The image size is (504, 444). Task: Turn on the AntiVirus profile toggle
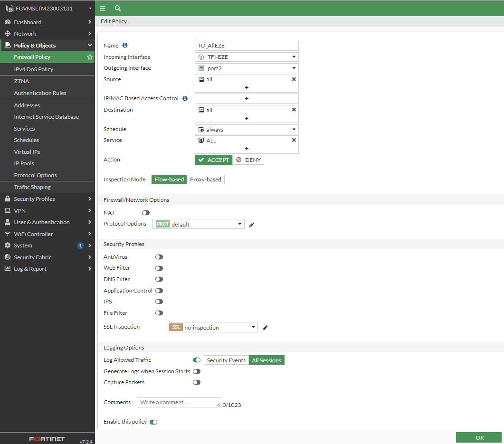click(159, 257)
